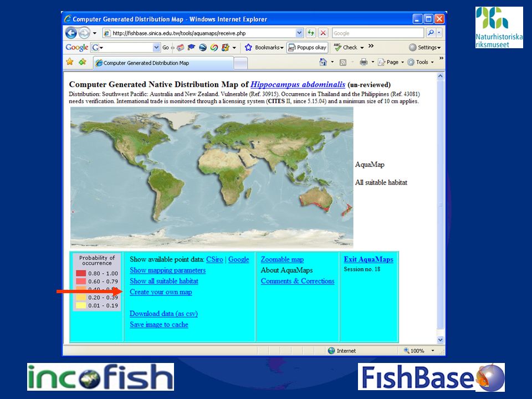Click the Google Scholar graduation cap icon
The width and height of the screenshot is (532, 399).
191,48
